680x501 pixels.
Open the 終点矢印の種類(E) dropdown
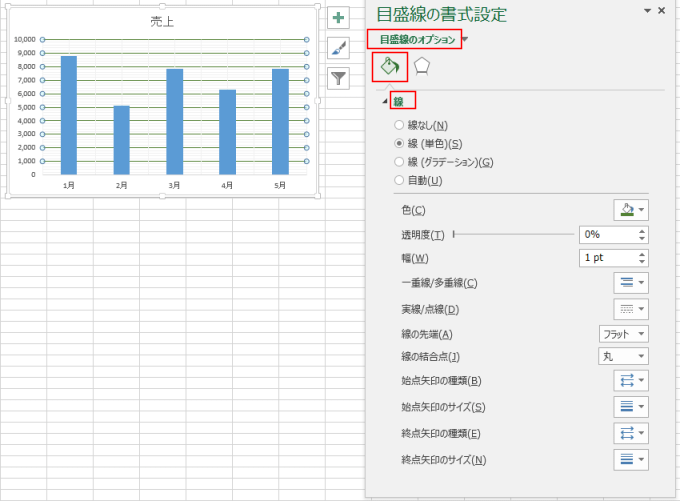(631, 433)
